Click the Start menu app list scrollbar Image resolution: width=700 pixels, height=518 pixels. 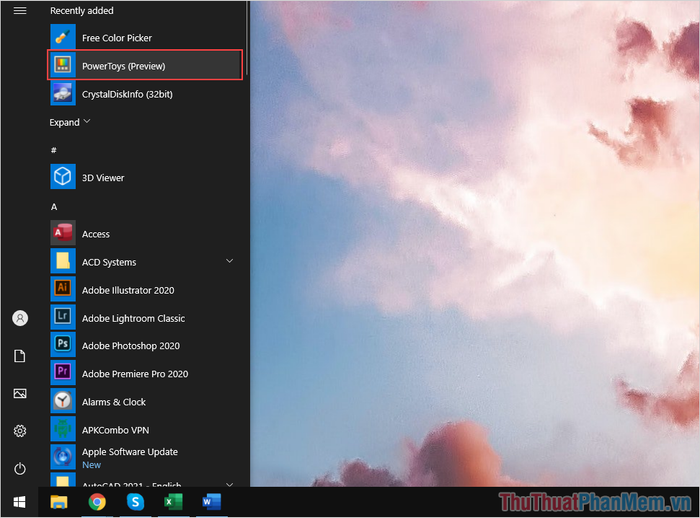coord(247,38)
